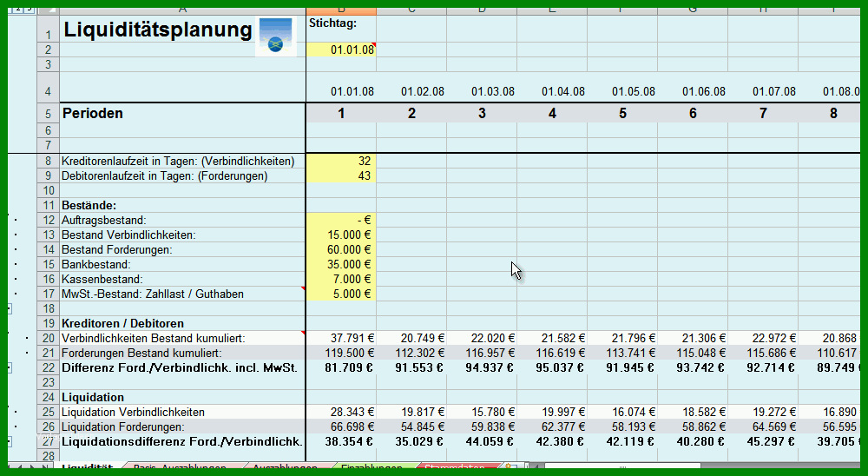Screen dimensions: 868x476
Task: Select the MwSt.-Bestand value 5.000 €
Action: pos(341,294)
